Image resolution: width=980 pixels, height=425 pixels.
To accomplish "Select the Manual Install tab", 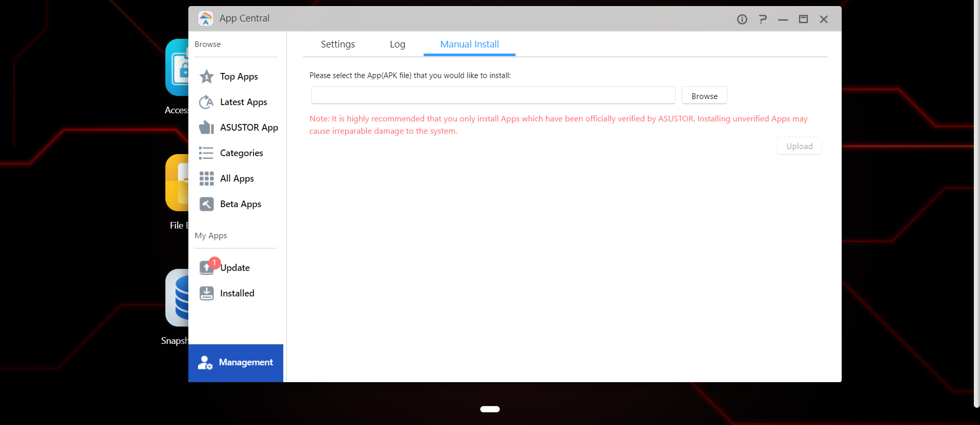I will click(469, 44).
